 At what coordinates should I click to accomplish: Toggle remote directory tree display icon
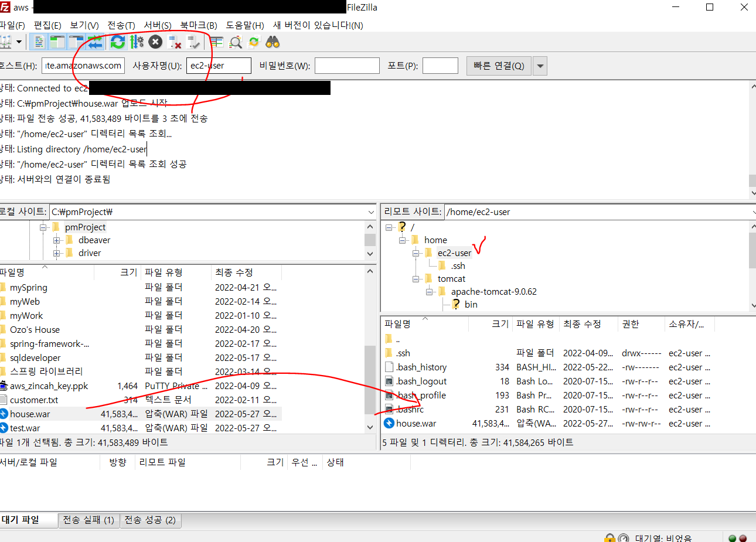pyautogui.click(x=76, y=42)
